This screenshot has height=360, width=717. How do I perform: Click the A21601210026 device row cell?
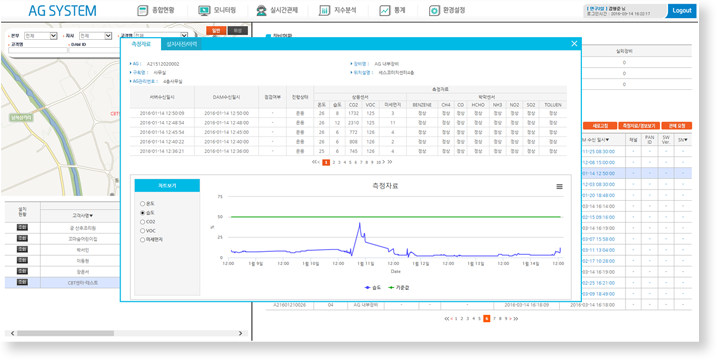289,304
